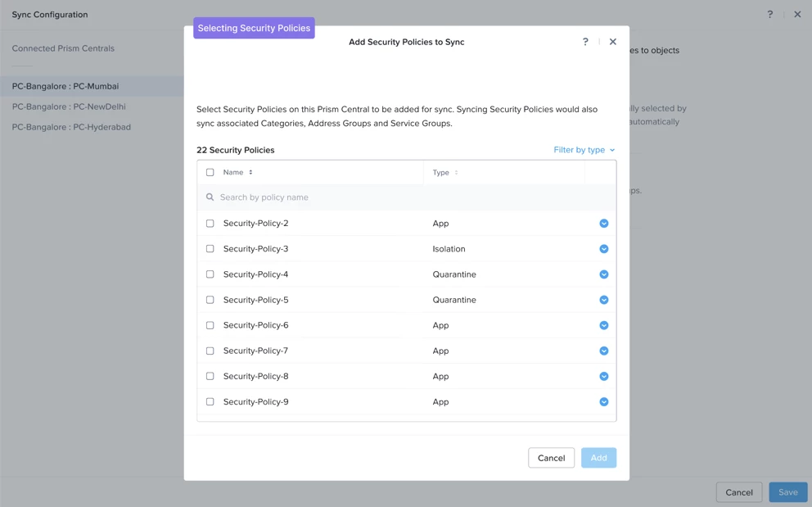Sort policies by Name column arrows
812x507 pixels.
coord(250,172)
